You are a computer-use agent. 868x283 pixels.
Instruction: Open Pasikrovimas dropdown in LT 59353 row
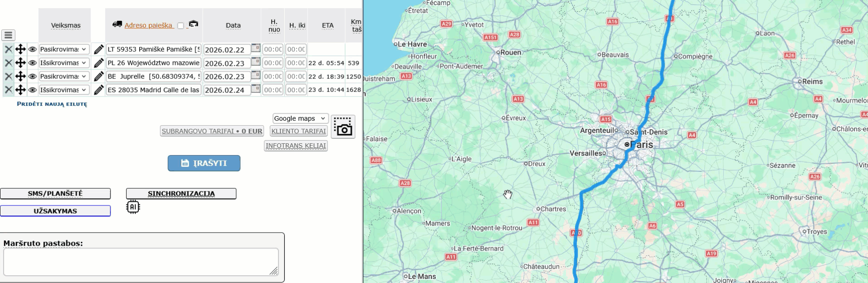click(x=63, y=49)
